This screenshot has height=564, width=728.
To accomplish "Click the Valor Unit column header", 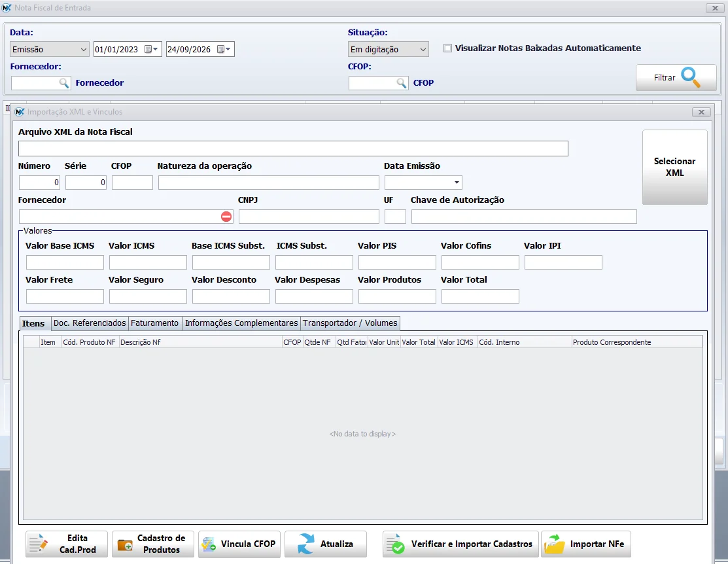I will pyautogui.click(x=384, y=342).
